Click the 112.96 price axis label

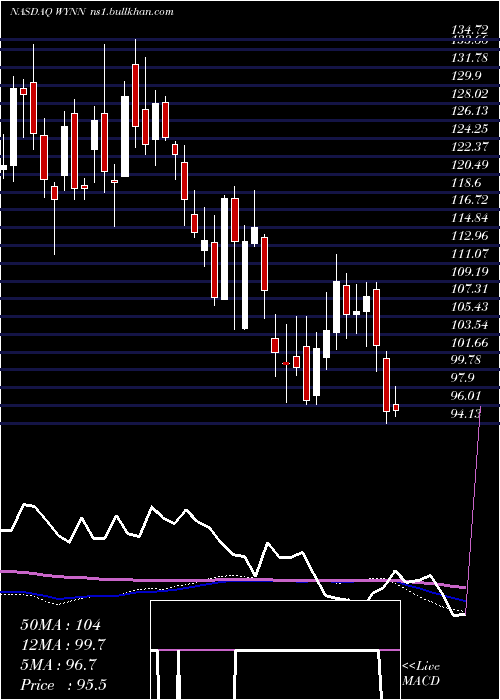coord(470,236)
